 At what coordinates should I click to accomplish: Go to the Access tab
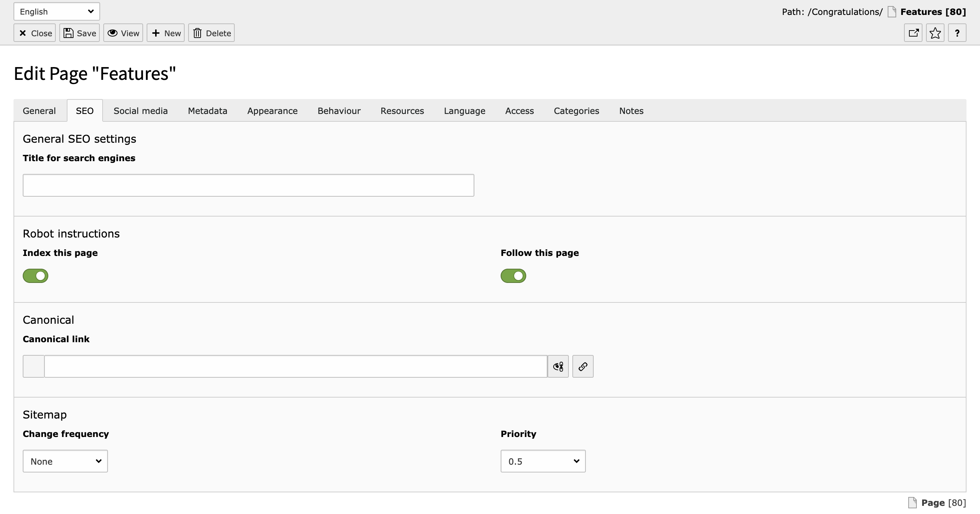(x=519, y=111)
